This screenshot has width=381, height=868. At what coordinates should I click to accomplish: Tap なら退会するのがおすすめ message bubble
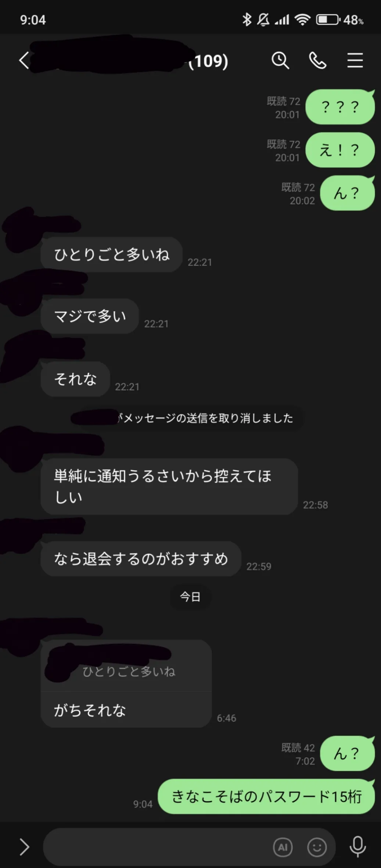141,559
